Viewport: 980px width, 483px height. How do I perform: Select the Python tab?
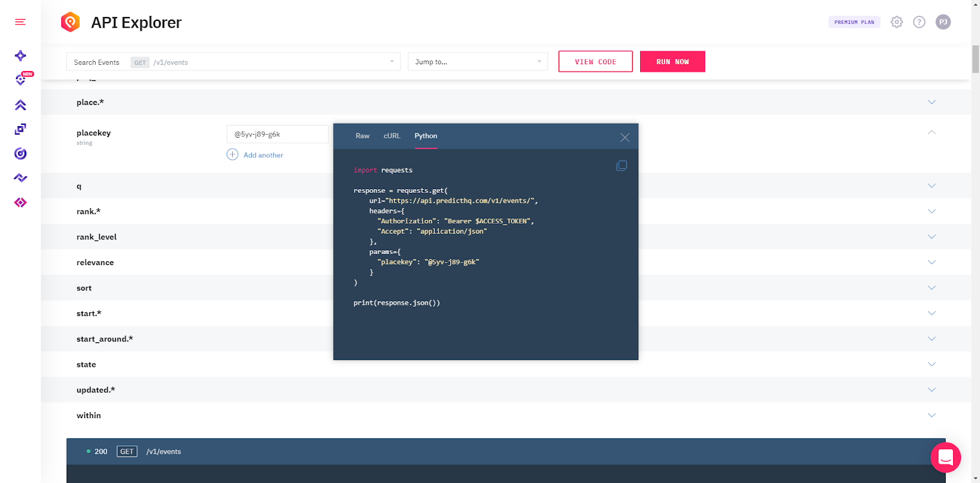[426, 136]
